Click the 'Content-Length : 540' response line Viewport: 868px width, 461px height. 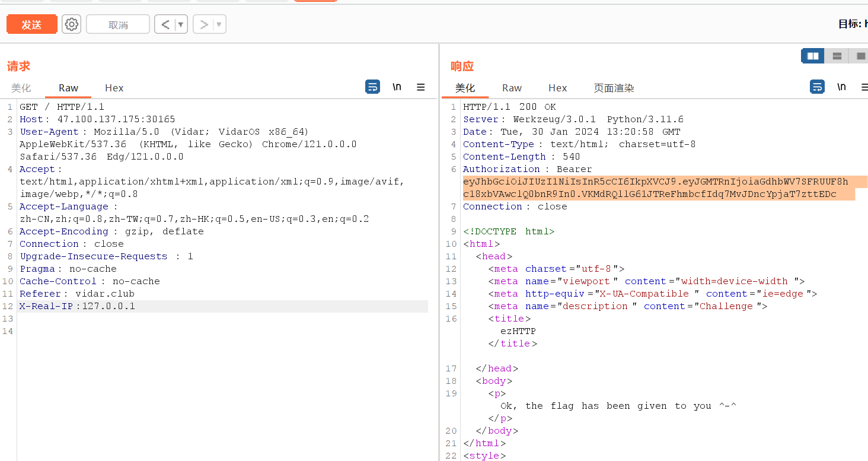pyautogui.click(x=522, y=157)
